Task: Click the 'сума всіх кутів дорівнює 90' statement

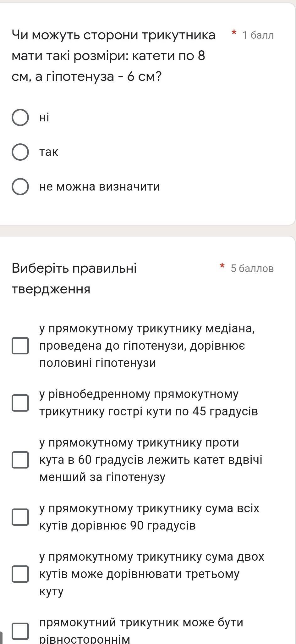Action: click(x=149, y=517)
